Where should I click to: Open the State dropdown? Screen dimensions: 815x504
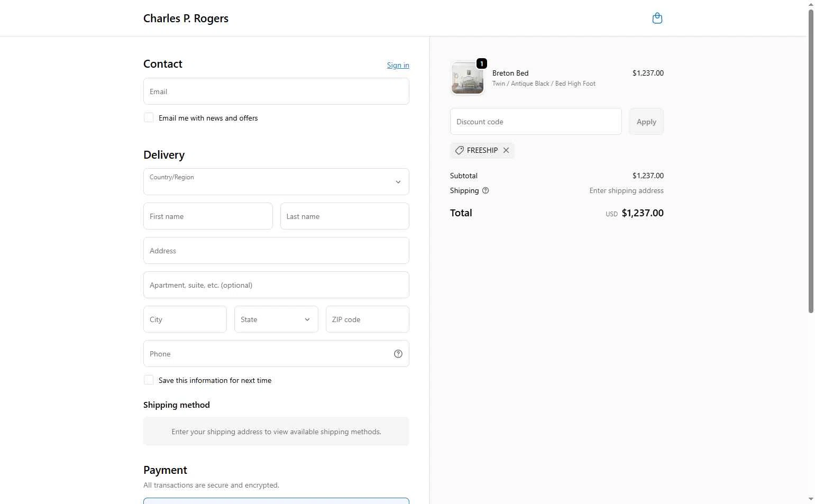pyautogui.click(x=276, y=319)
